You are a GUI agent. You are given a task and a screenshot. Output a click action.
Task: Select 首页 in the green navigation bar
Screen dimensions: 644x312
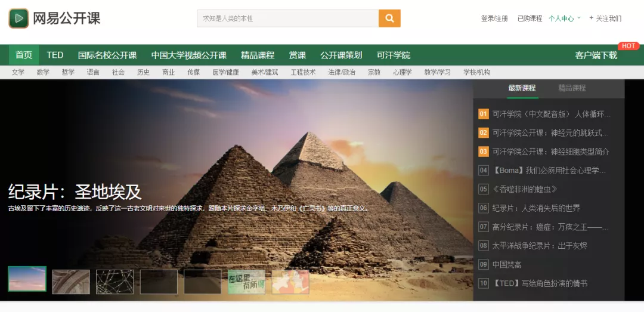point(24,55)
